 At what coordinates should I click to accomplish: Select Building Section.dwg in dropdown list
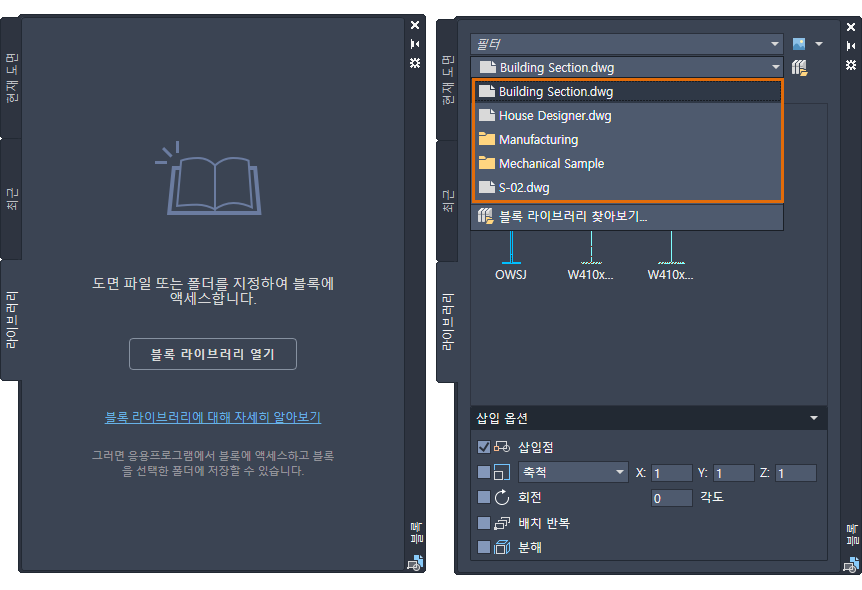tap(627, 91)
